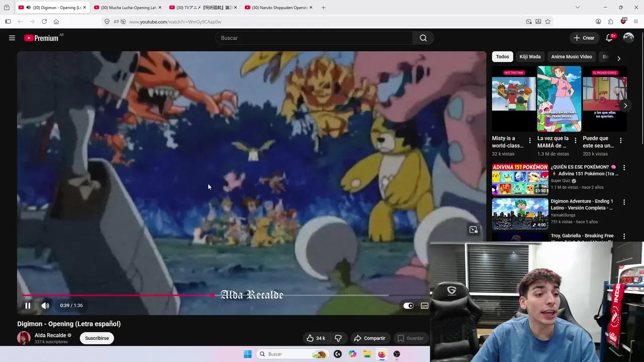644x362 pixels.
Task: Toggle autoplay switch in the player
Action: tap(409, 305)
